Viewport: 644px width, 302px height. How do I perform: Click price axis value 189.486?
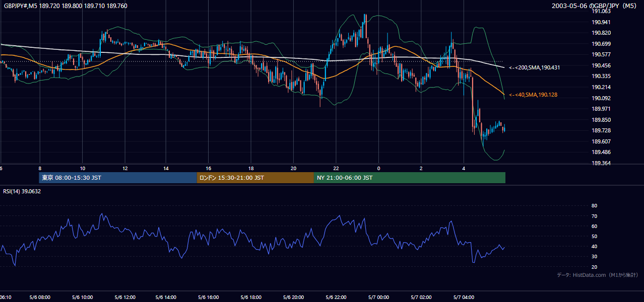coord(601,152)
